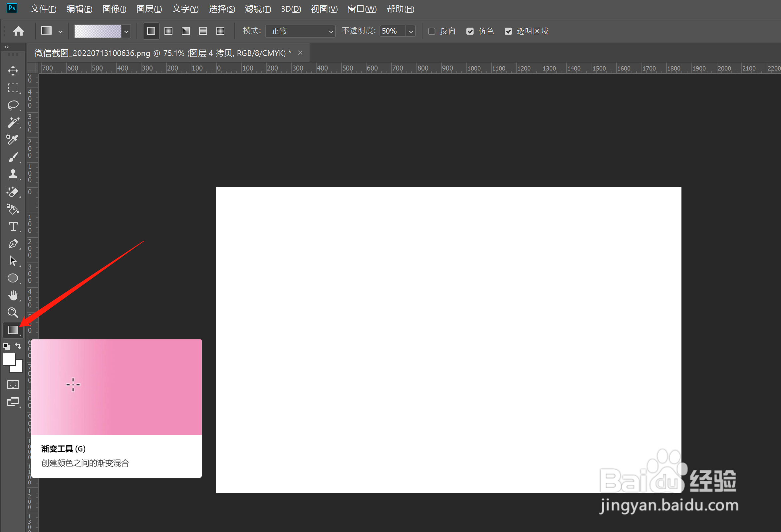Viewport: 781px width, 532px height.
Task: Choose reflected gradient style
Action: (203, 31)
